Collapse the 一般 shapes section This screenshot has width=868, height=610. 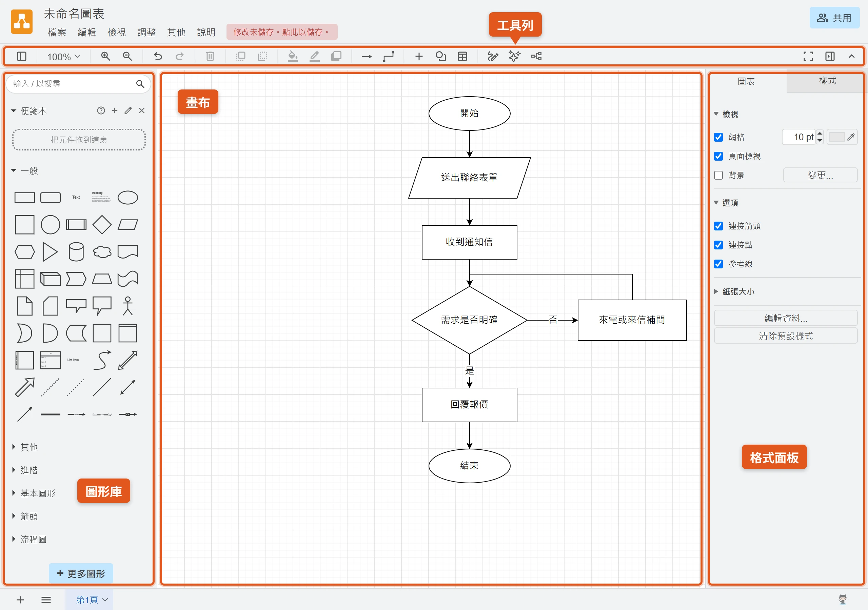point(29,171)
